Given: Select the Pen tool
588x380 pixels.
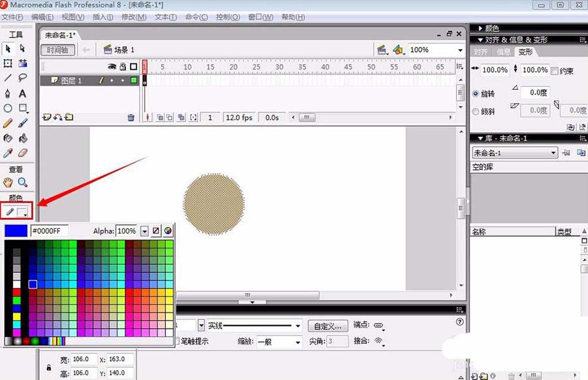Looking at the screenshot, I should (8, 93).
